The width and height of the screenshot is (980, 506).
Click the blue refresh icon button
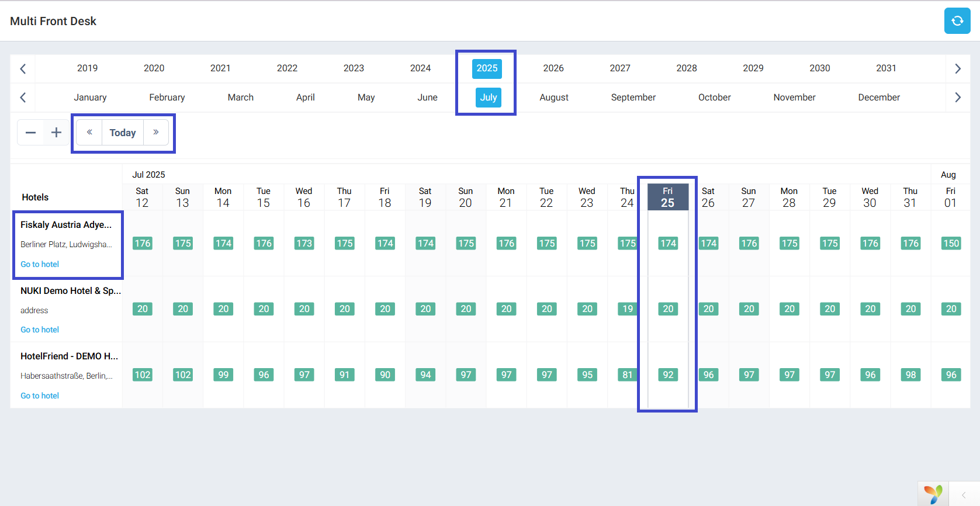pos(957,21)
